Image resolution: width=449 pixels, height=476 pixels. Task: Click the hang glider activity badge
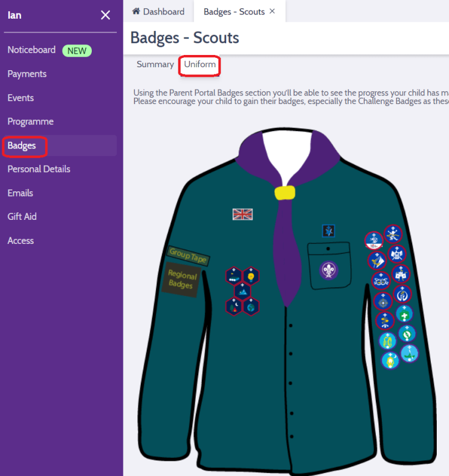tap(377, 260)
